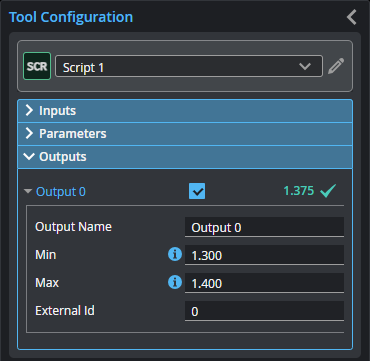The image size is (370, 361).
Task: Collapse the Output 0 disclosure triangle
Action: click(x=28, y=192)
